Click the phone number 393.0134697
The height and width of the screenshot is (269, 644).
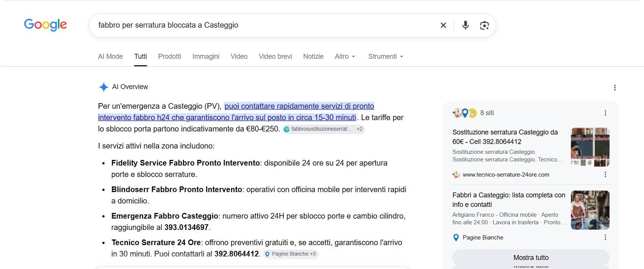pyautogui.click(x=186, y=227)
